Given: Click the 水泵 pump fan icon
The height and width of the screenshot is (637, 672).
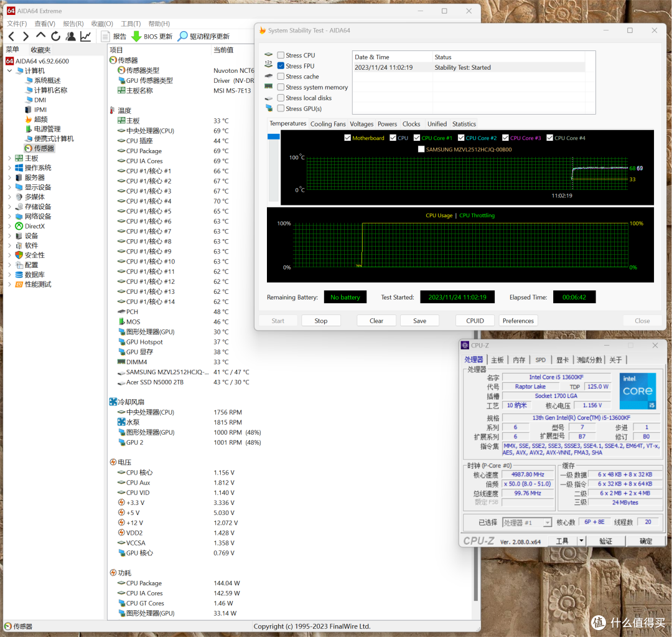Looking at the screenshot, I should point(121,422).
